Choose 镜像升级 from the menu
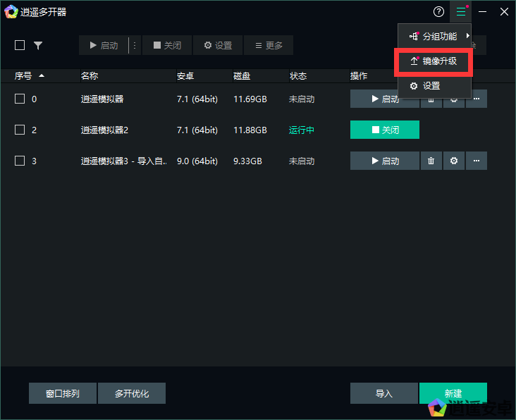 434,62
